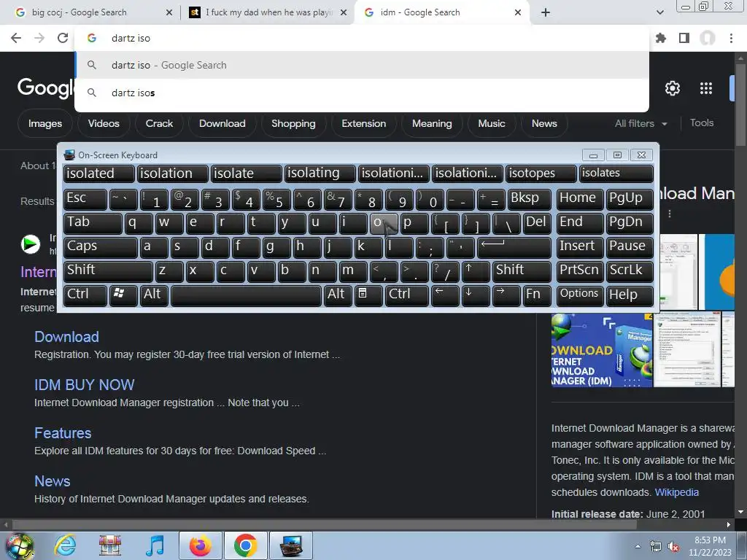The width and height of the screenshot is (747, 560).
Task: Choose 'dartz iso - Google Search' suggestion
Action: [362, 65]
